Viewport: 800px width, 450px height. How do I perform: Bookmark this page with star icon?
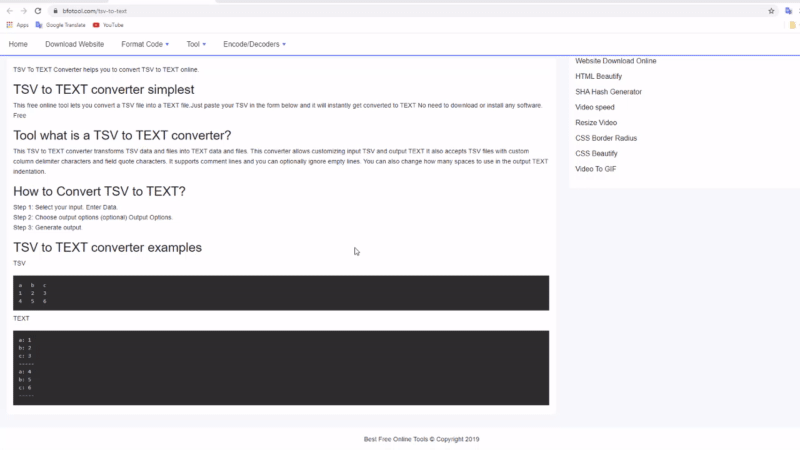pos(771,11)
